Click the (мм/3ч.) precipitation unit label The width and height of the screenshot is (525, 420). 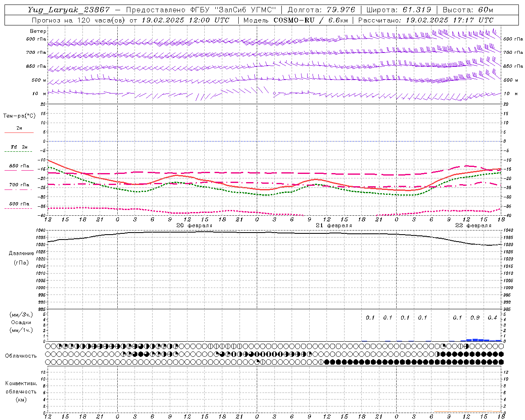[21, 315]
